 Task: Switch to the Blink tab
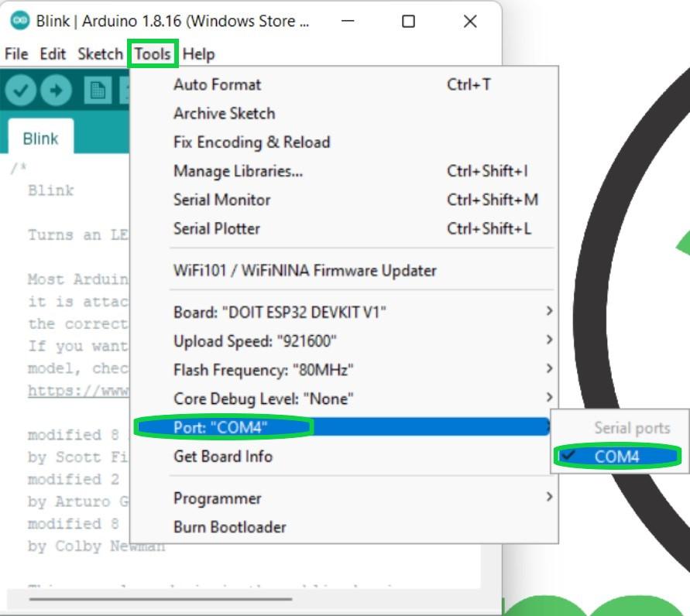[x=40, y=138]
